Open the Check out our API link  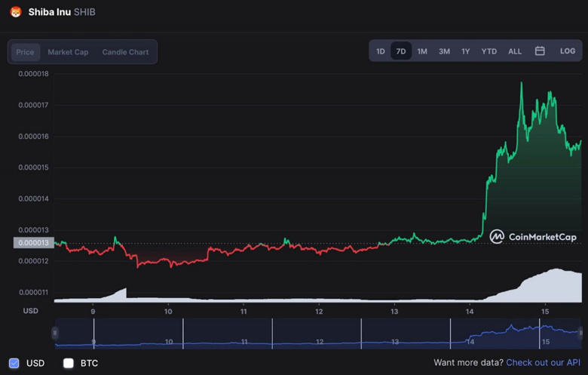point(543,363)
